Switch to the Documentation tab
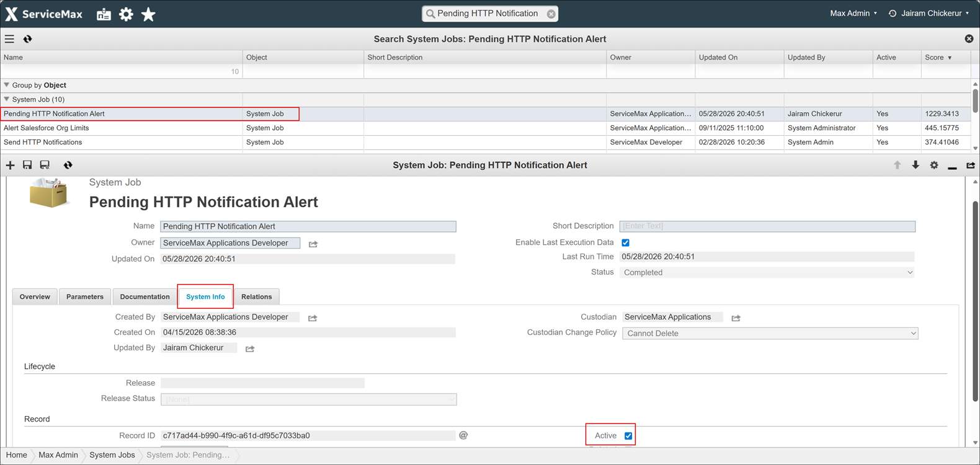Image resolution: width=980 pixels, height=465 pixels. [x=145, y=297]
